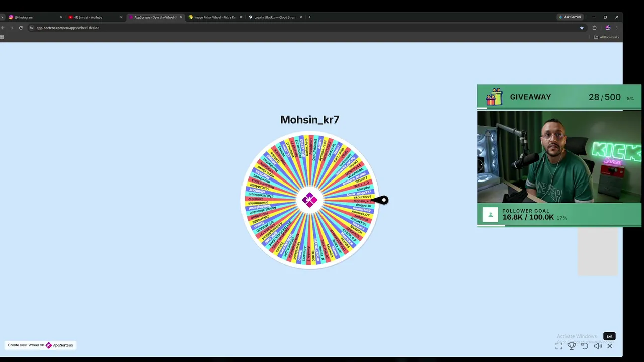The height and width of the screenshot is (362, 644).
Task: Open the winners trophy list
Action: coord(572,346)
